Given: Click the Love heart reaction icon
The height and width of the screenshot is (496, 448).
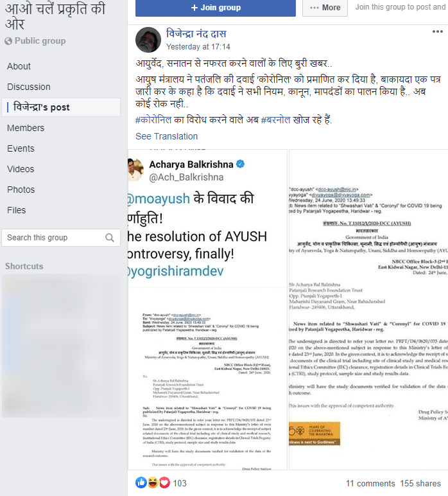Looking at the screenshot, I should point(164,483).
